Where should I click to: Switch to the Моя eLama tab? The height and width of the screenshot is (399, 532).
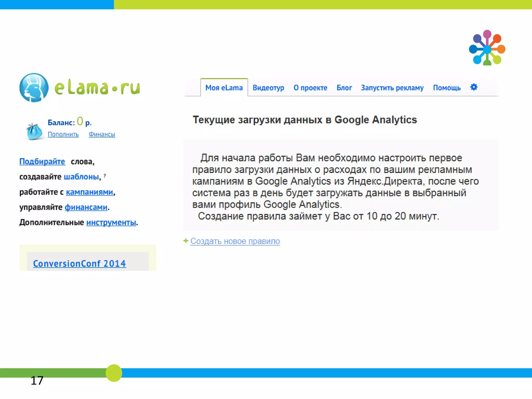point(224,88)
